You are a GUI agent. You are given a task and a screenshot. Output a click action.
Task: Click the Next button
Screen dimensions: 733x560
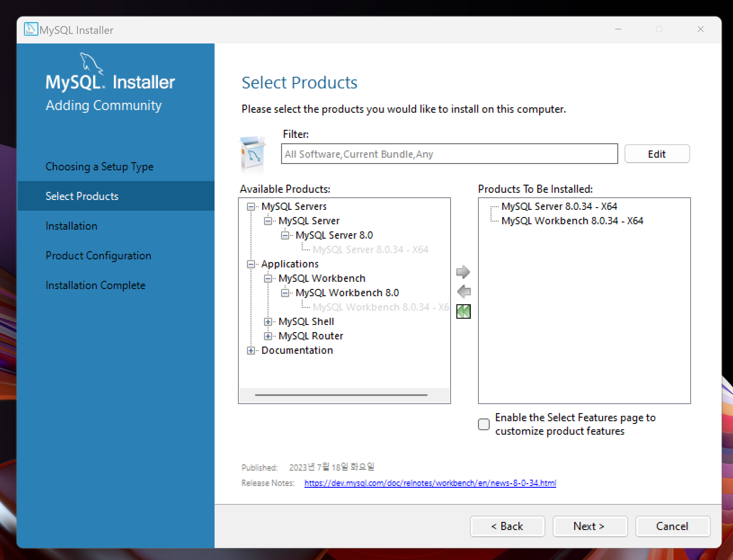[589, 526]
